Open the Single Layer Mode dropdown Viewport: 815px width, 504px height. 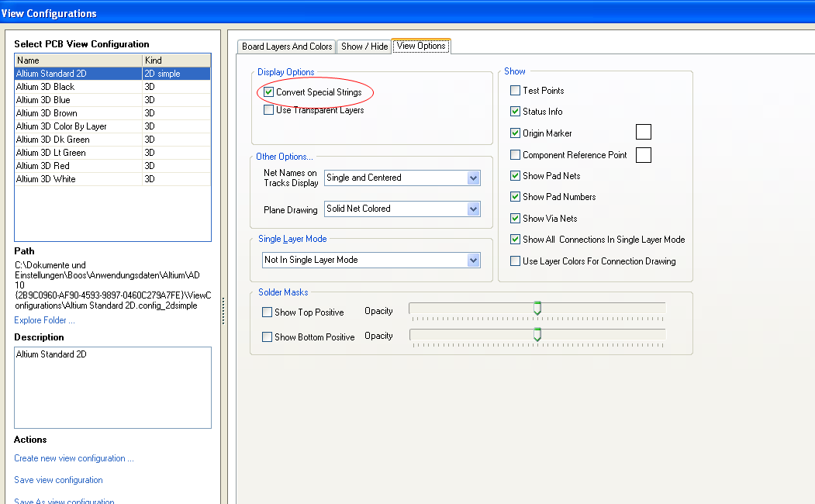[473, 261]
